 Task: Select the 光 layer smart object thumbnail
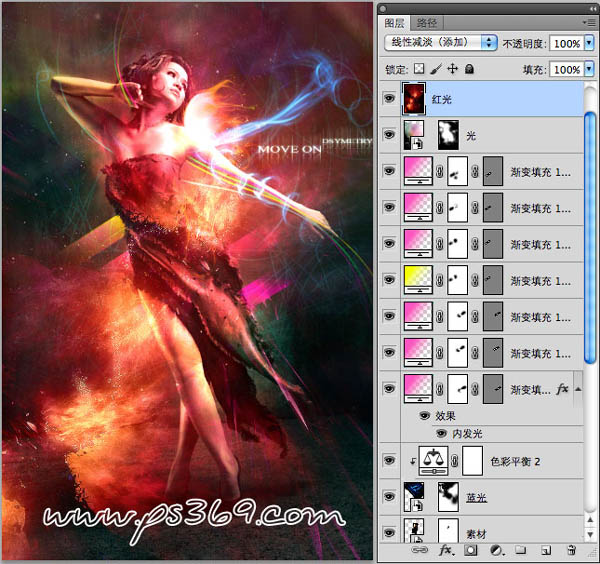414,135
